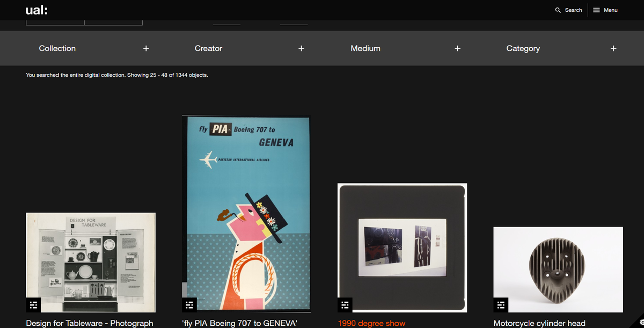Open the hamburger Menu icon

(x=596, y=10)
